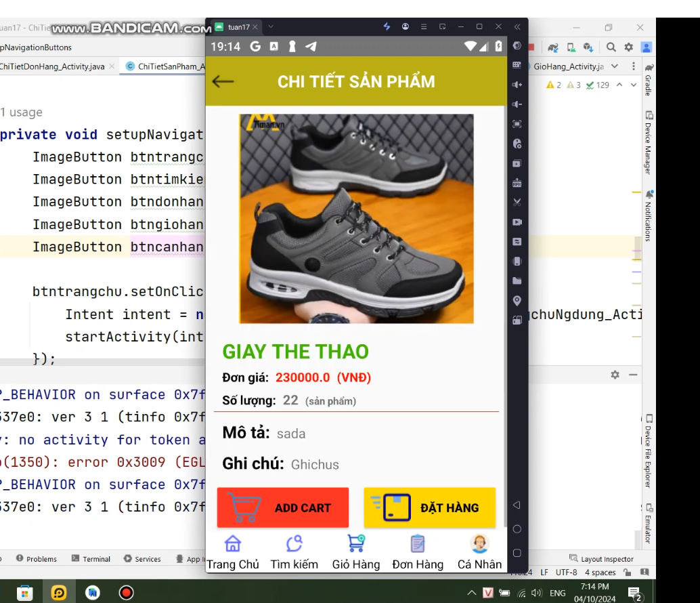
Task: Click Android Studio search everywhere magnifier
Action: pos(611,47)
